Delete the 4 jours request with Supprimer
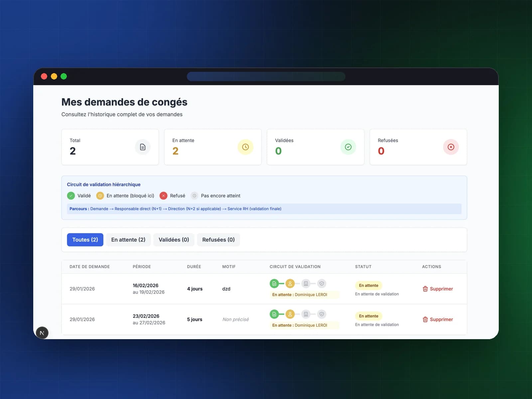 coord(438,289)
